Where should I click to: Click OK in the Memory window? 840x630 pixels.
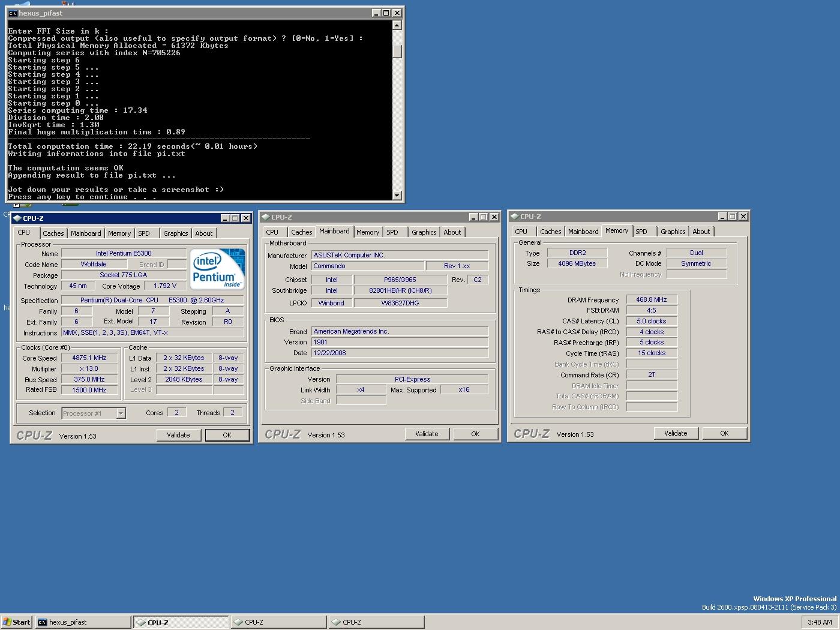coord(724,433)
